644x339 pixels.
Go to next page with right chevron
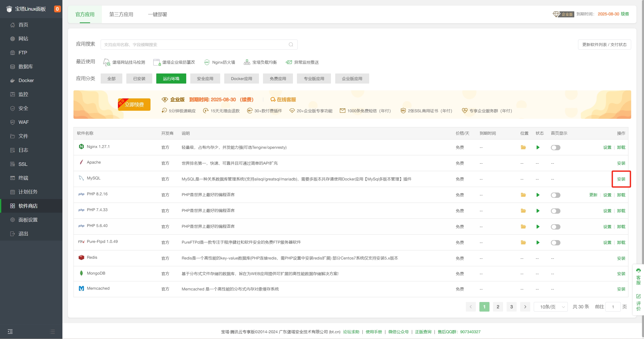[x=525, y=307]
